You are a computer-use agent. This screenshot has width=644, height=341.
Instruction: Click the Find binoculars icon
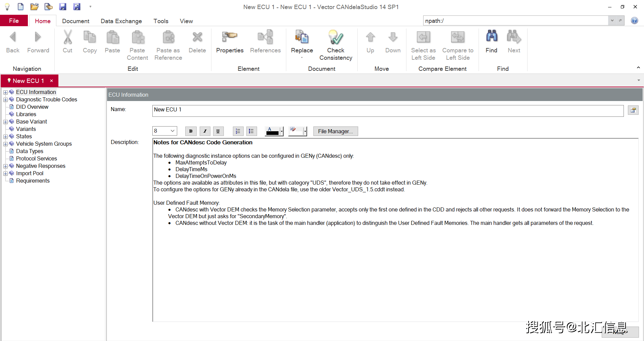click(x=491, y=37)
